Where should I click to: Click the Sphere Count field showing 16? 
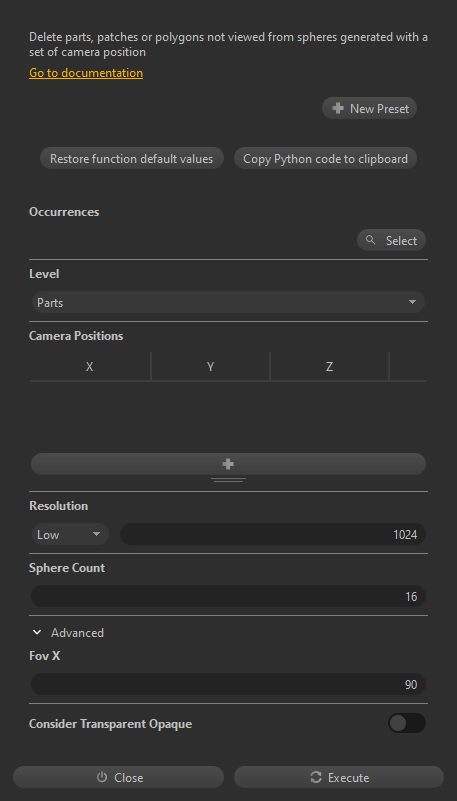click(x=228, y=596)
